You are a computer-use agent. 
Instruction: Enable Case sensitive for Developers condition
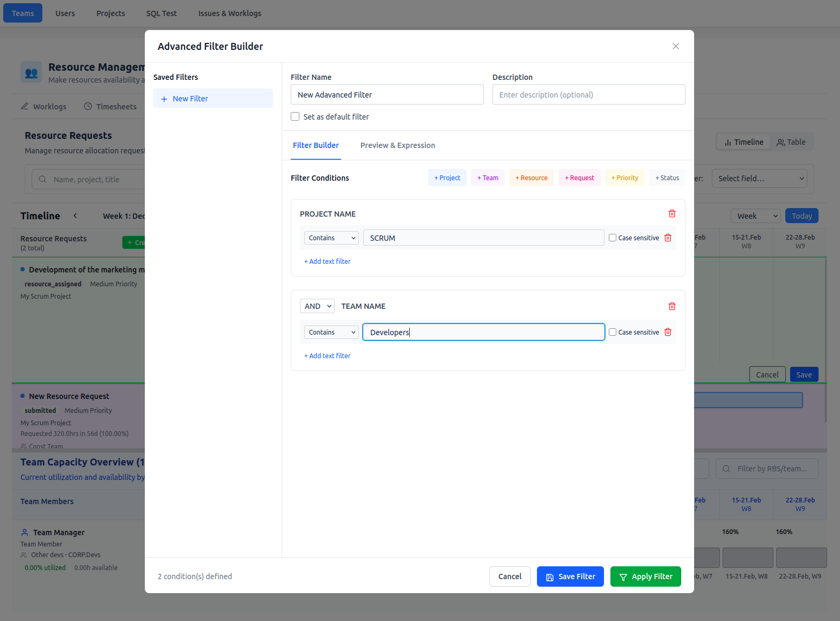(613, 332)
